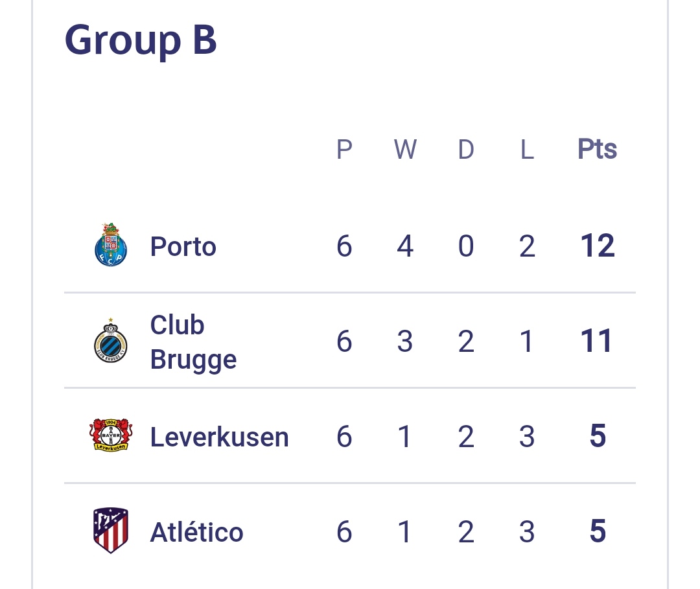Click Porto's 4 wins value
Viewport: 700px width, 589px height.
(x=405, y=246)
